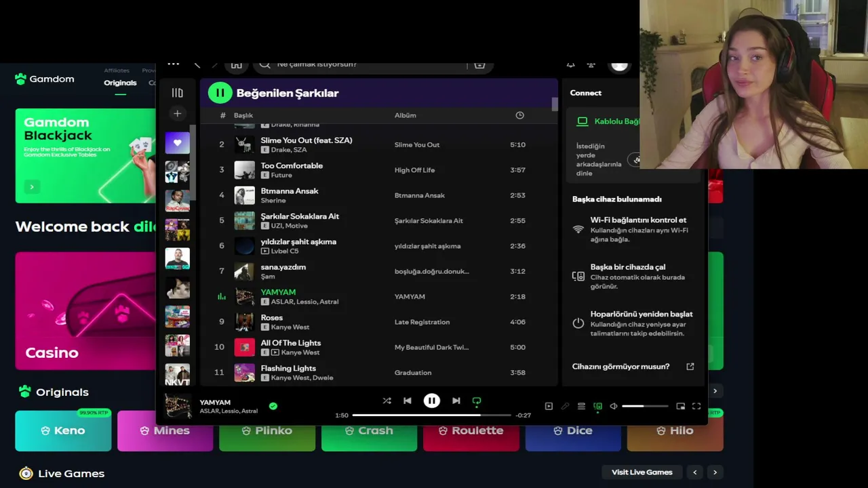Open the Keno game tile on Gamdom
Viewport: 868px width, 488px height.
click(x=63, y=430)
